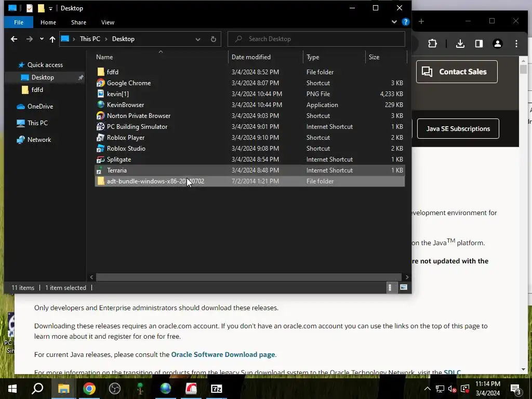
Task: Select Norton Private Browser shortcut
Action: [x=250, y=116]
